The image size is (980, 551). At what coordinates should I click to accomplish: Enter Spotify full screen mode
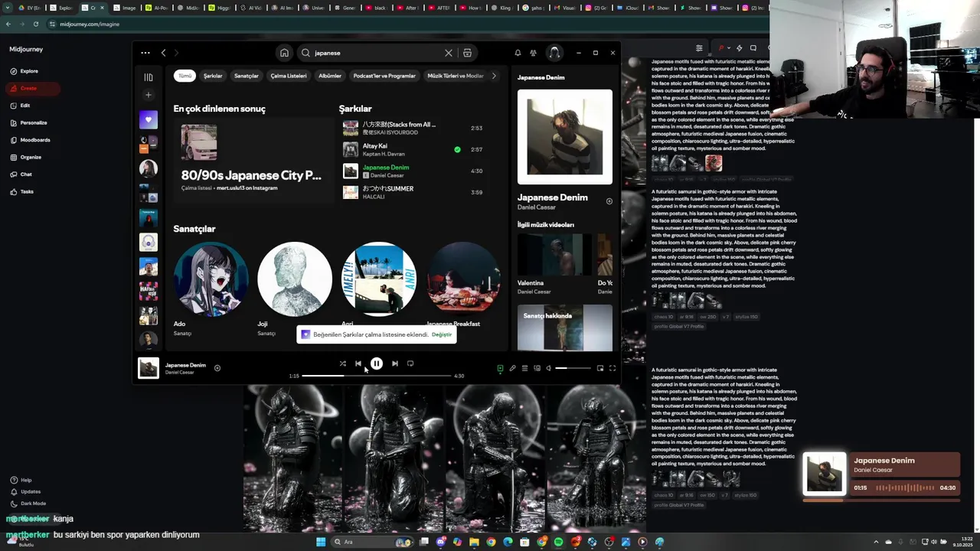612,368
